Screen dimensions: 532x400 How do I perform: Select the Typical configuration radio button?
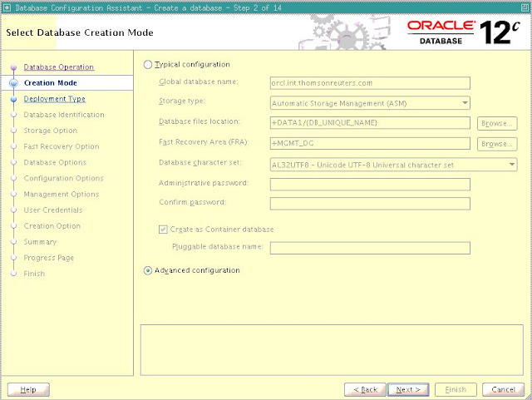[148, 65]
